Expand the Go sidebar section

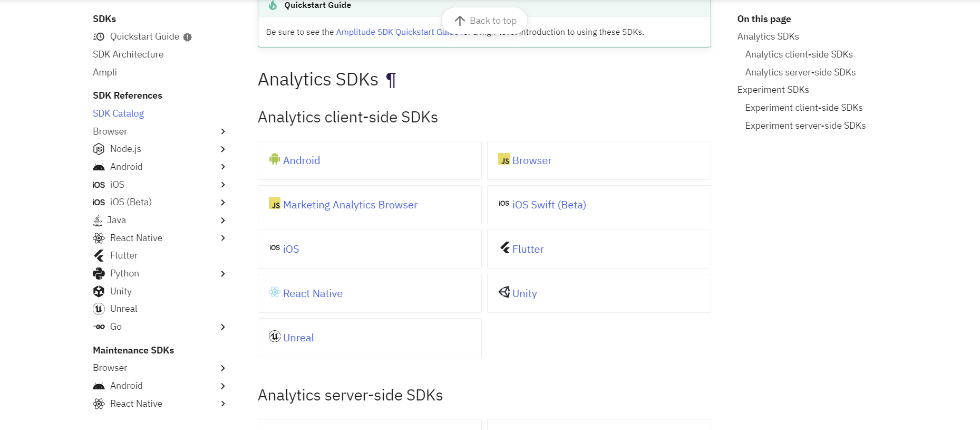[223, 327]
